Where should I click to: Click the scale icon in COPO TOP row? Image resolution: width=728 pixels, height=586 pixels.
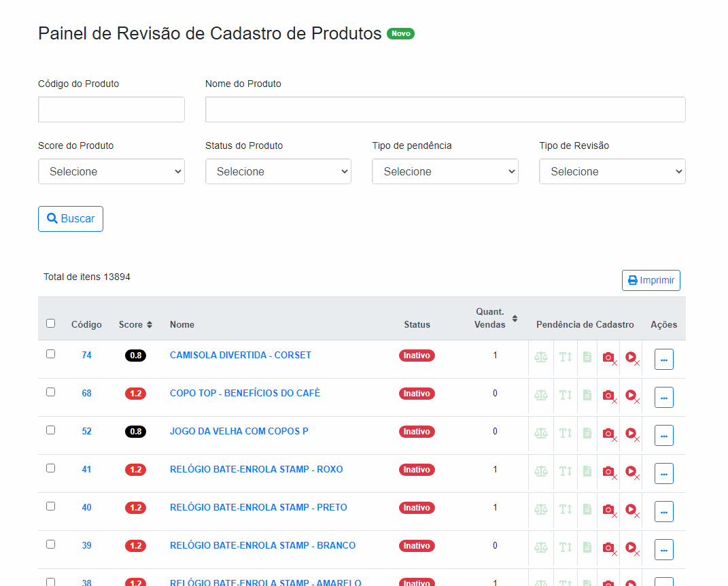541,395
